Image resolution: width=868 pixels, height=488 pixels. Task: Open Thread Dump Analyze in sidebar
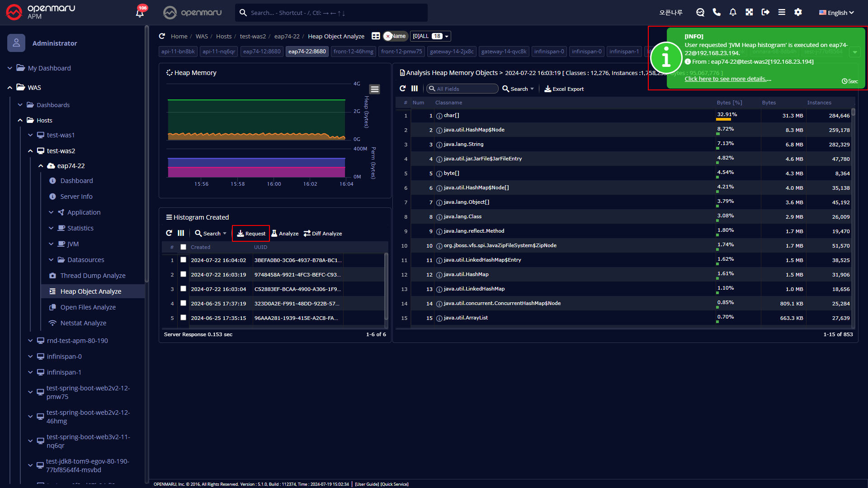[x=93, y=276]
